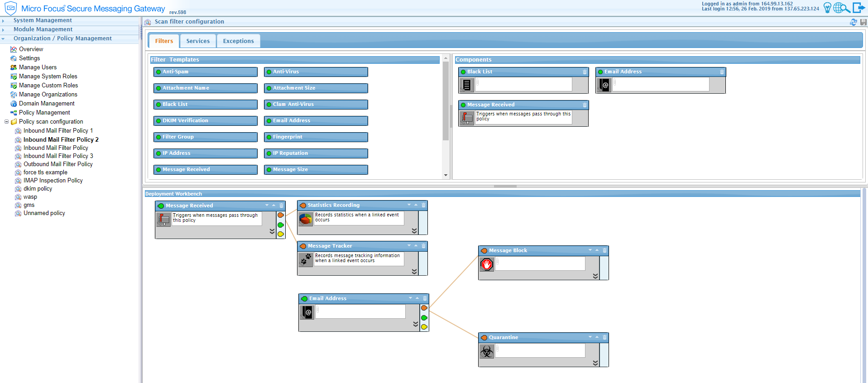This screenshot has height=383, width=868.
Task: Remove Quarantine node with trash icon
Action: pos(604,337)
